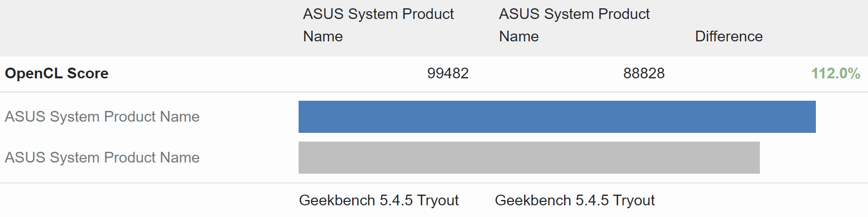Select the 88828 score value

pyautogui.click(x=644, y=73)
